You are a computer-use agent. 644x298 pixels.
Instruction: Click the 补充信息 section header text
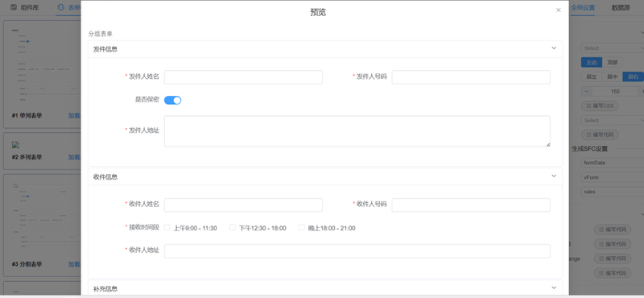[x=105, y=288]
